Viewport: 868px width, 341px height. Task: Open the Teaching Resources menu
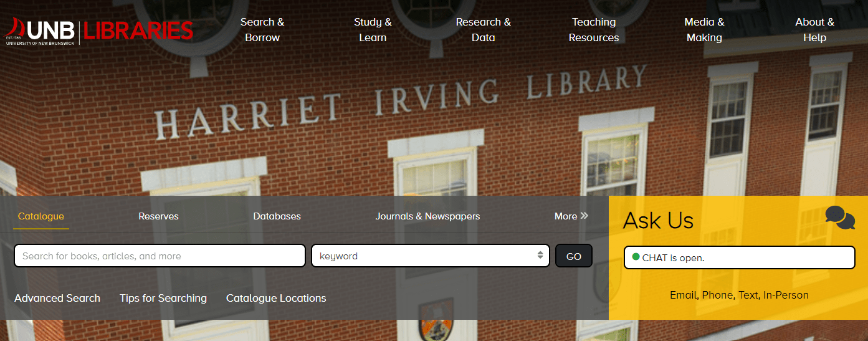594,30
